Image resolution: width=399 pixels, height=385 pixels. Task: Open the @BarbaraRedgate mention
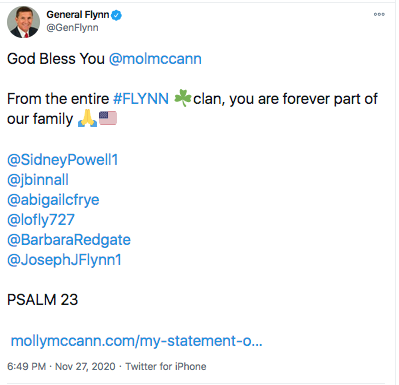[x=69, y=240]
